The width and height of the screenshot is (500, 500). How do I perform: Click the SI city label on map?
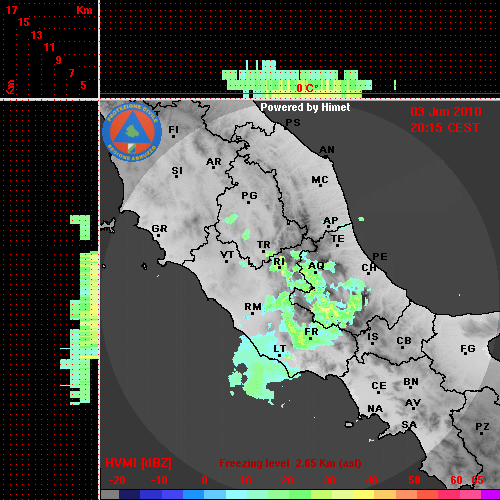point(177,171)
